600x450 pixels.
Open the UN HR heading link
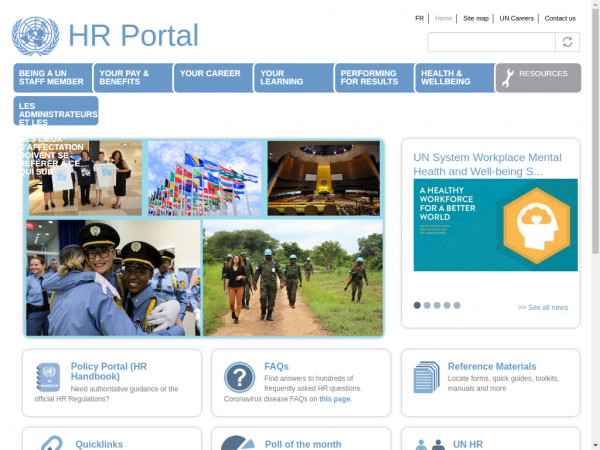(x=468, y=444)
